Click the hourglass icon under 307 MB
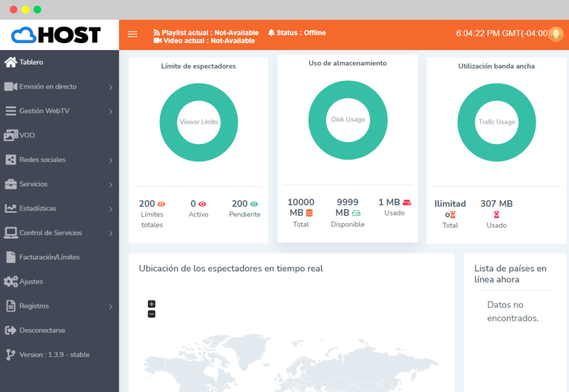This screenshot has width=569, height=392. (496, 214)
